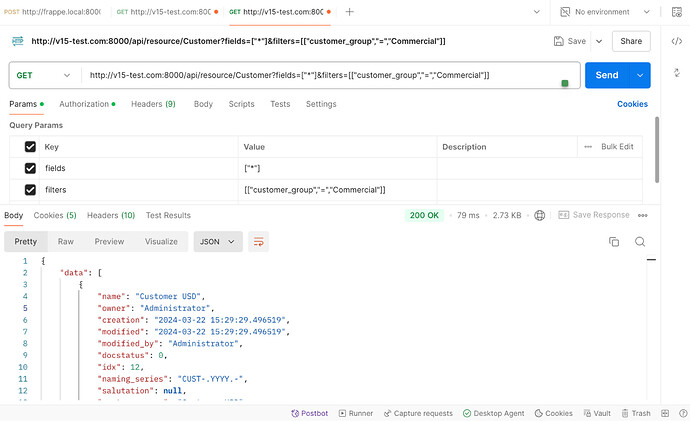This screenshot has height=421, width=690.
Task: Open Postbot from the status bar
Action: point(310,414)
